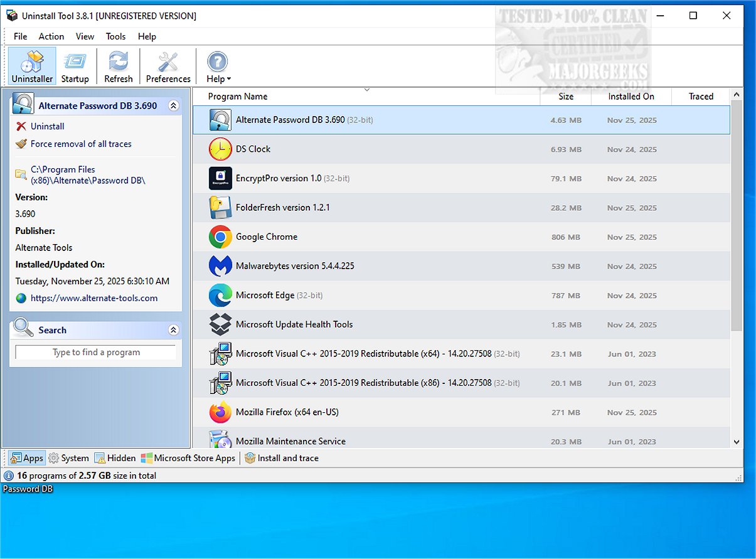Viewport: 756px width, 559px height.
Task: Switch to Microsoft Store Apps view
Action: pos(188,458)
